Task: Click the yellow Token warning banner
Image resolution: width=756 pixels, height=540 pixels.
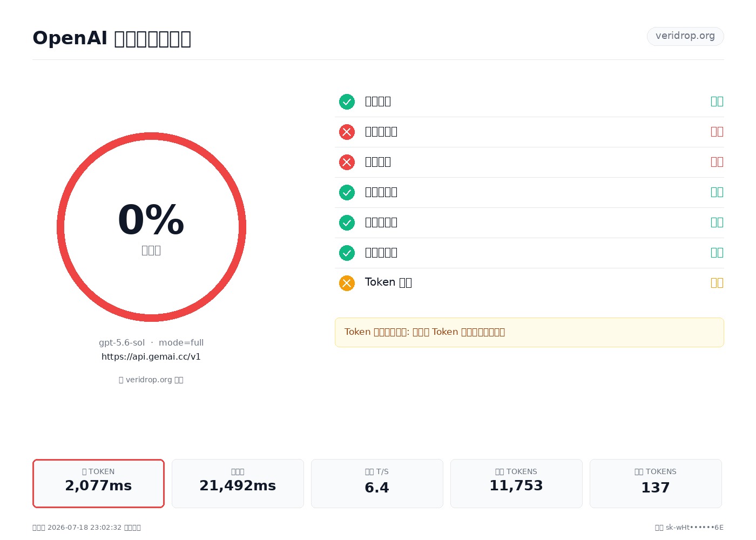Action: pos(529,332)
